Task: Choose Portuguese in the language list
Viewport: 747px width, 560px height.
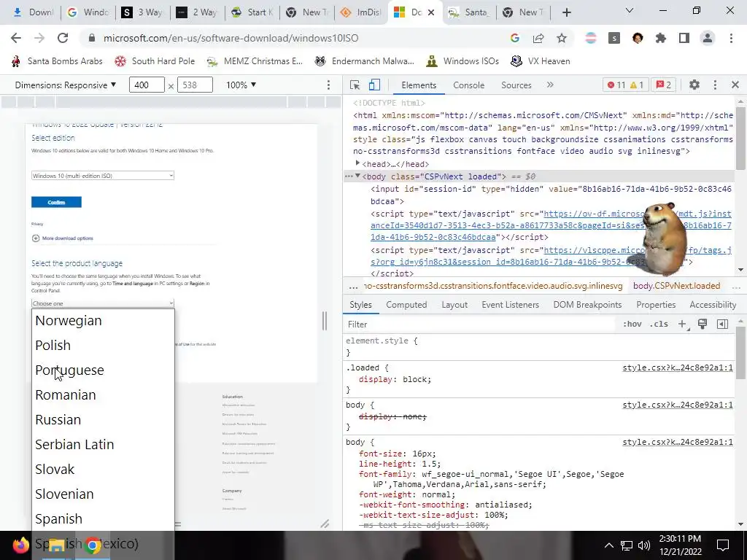Action: [103, 370]
